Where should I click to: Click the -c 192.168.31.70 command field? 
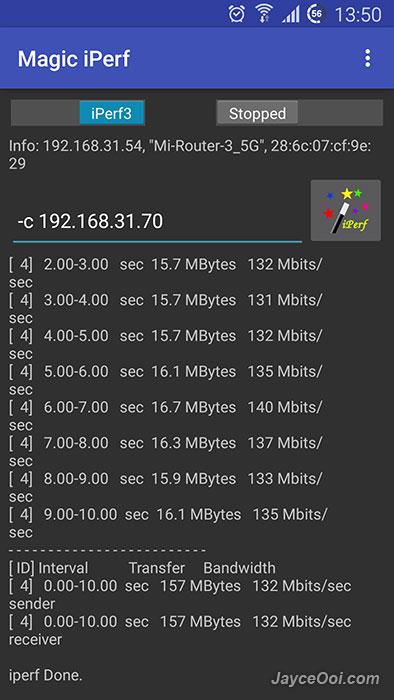coord(158,222)
